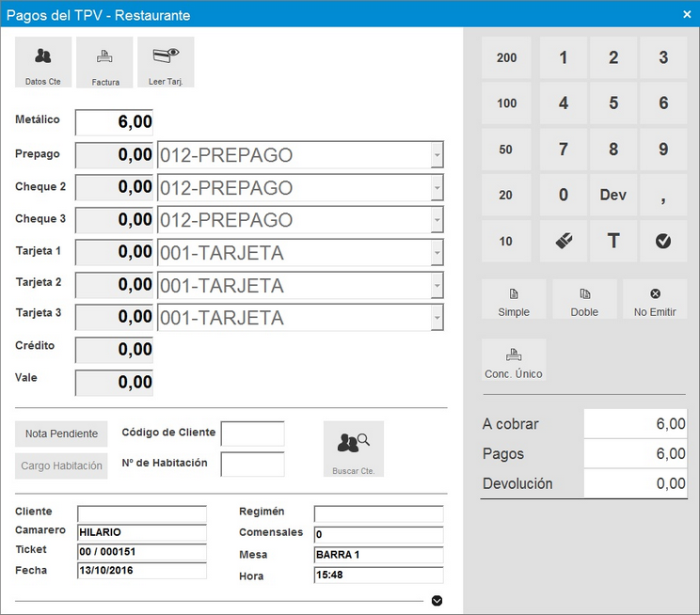Click the Nota Pendiente button
The height and width of the screenshot is (615, 700).
(61, 434)
